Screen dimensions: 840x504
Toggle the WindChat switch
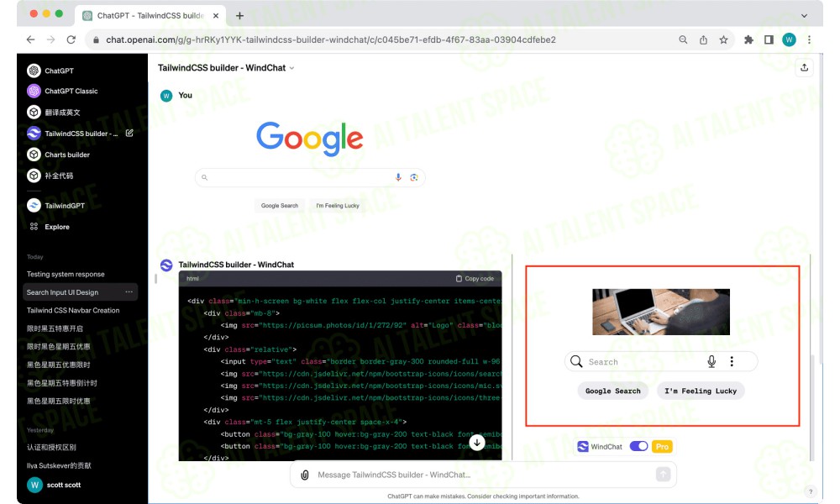click(x=638, y=446)
